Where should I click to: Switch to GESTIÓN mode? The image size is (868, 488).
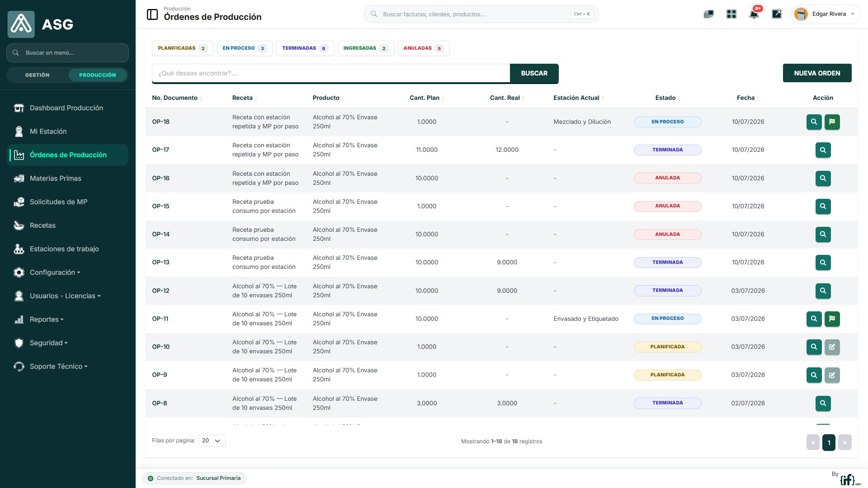(38, 75)
